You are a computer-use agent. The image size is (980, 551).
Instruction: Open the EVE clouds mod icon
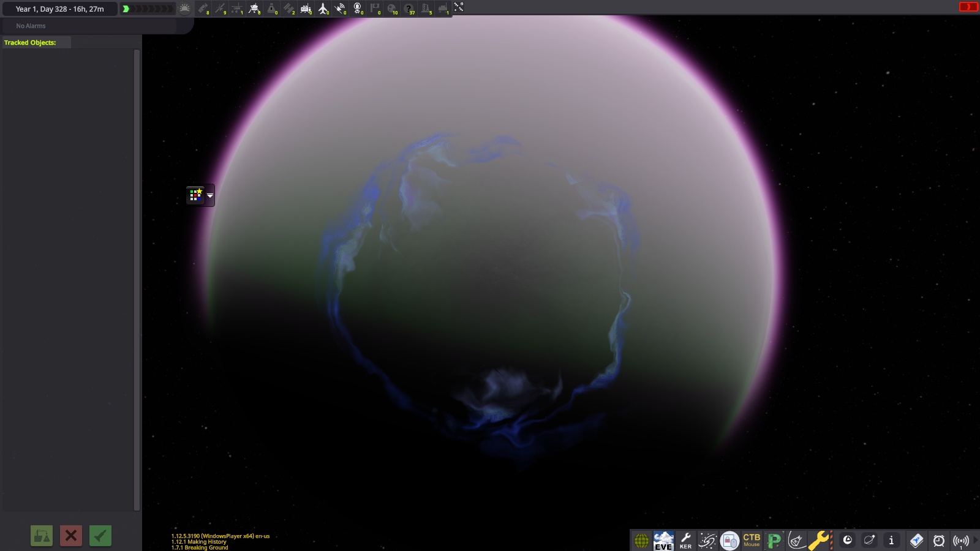coord(663,541)
